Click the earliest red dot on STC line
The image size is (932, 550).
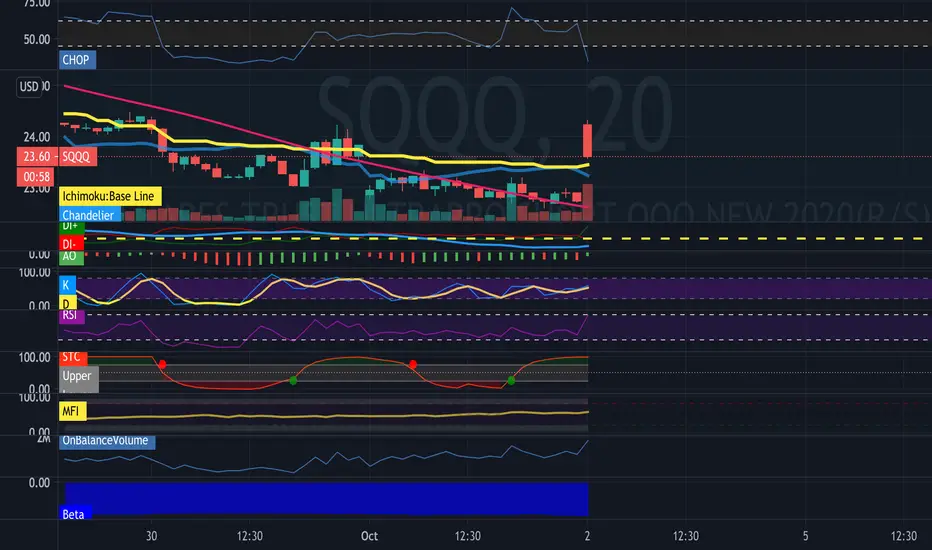point(162,364)
